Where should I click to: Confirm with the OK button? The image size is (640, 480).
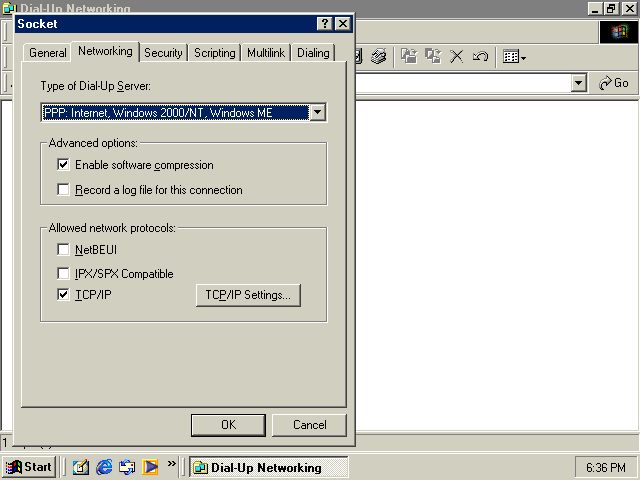point(228,425)
